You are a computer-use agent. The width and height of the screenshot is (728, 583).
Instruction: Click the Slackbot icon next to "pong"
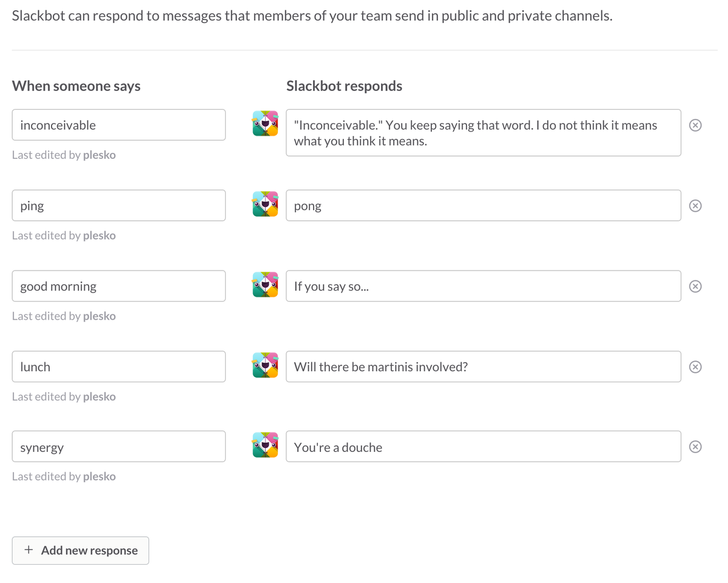[265, 204]
